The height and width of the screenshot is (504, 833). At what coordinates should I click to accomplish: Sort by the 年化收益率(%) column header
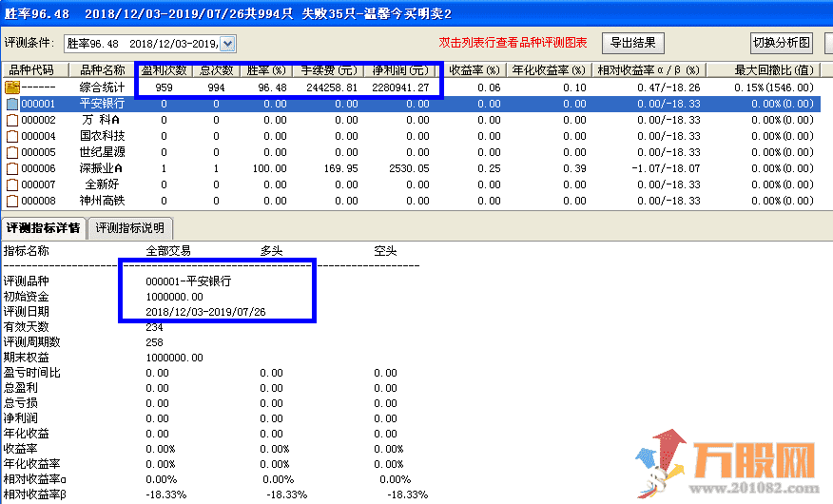coord(549,70)
